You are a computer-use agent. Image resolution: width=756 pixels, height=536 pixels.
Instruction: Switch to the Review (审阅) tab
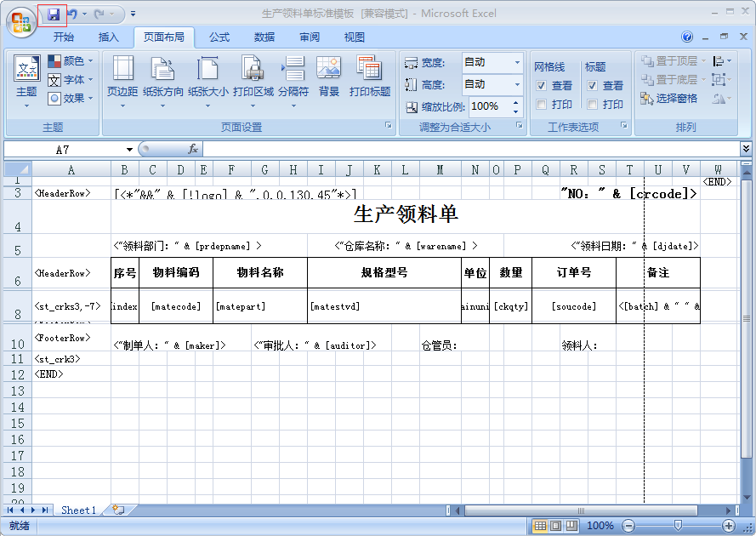pyautogui.click(x=309, y=37)
